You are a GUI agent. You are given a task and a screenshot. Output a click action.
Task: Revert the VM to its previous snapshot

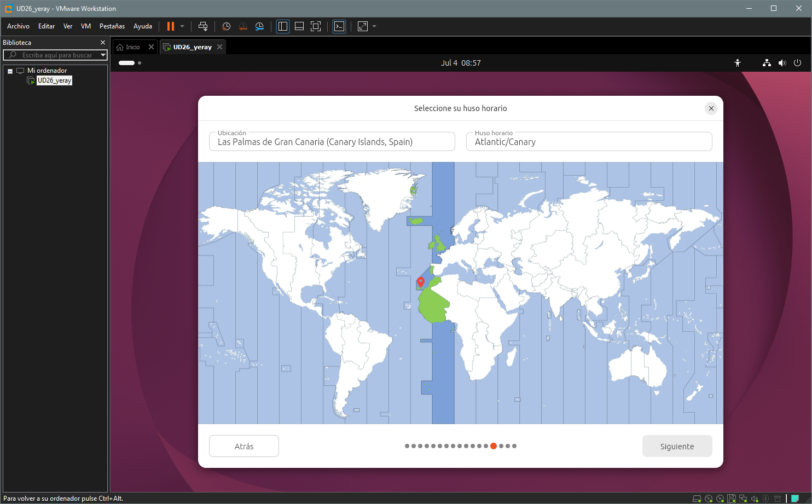243,26
